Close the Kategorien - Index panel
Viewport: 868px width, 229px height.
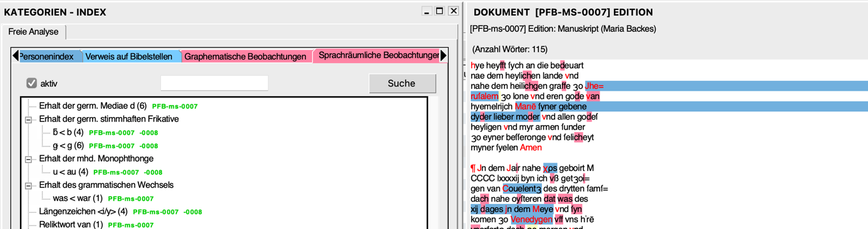pyautogui.click(x=454, y=11)
